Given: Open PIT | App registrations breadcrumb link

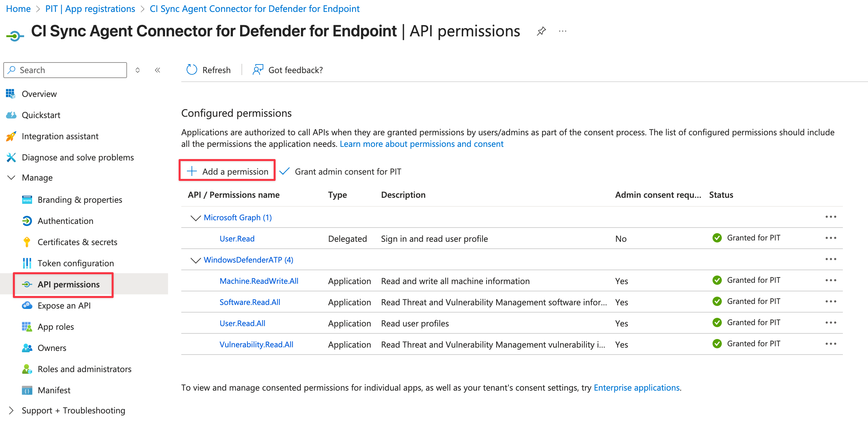Looking at the screenshot, I should point(90,8).
